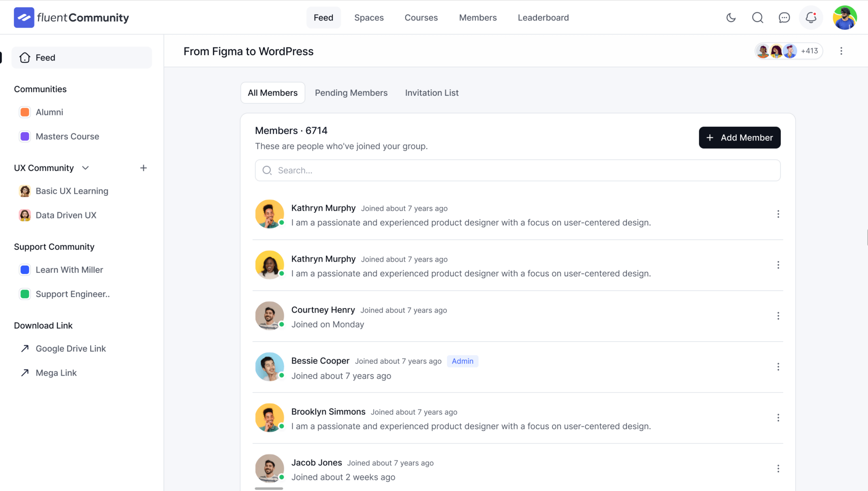Open Kathryn Murphy's three-dot options menu
The height and width of the screenshot is (491, 868).
coord(778,214)
